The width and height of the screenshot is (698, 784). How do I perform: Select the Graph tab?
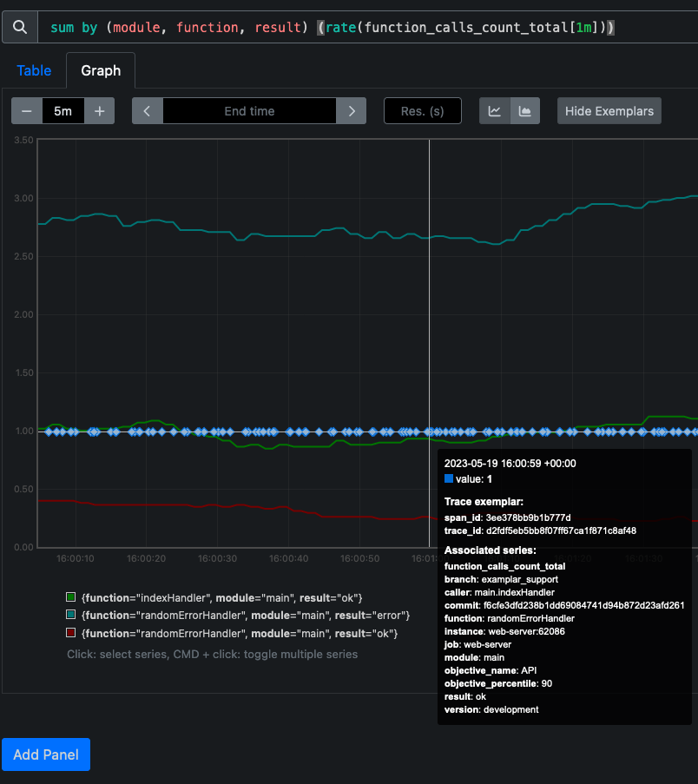pos(101,70)
